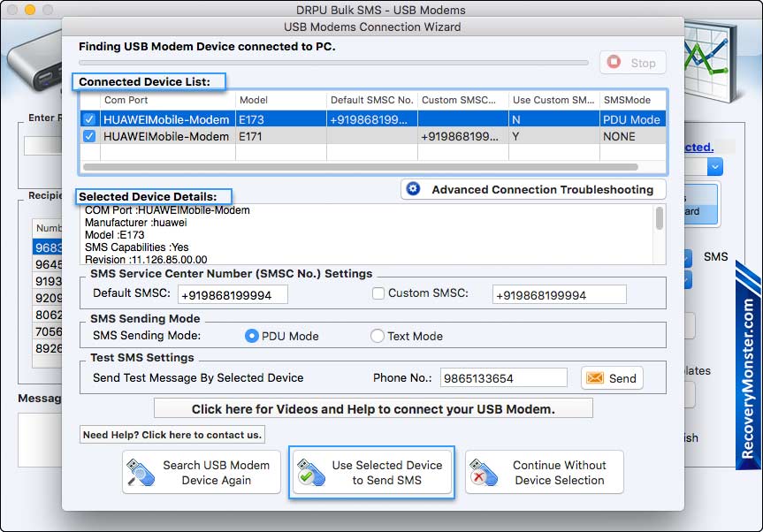Click HUAWEIMobile-Modem in the E171 row
Image resolution: width=763 pixels, height=532 pixels.
click(x=166, y=136)
